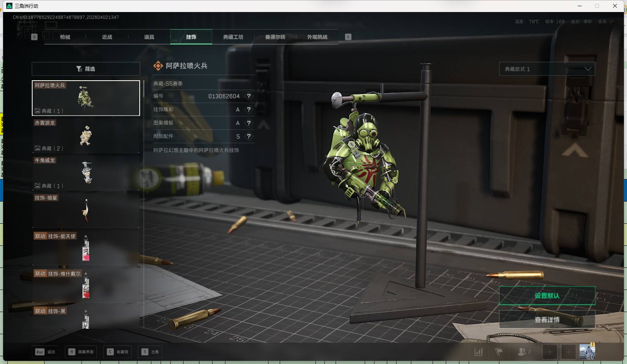
Task: Open the statistics bar chart icon
Action: point(479,352)
